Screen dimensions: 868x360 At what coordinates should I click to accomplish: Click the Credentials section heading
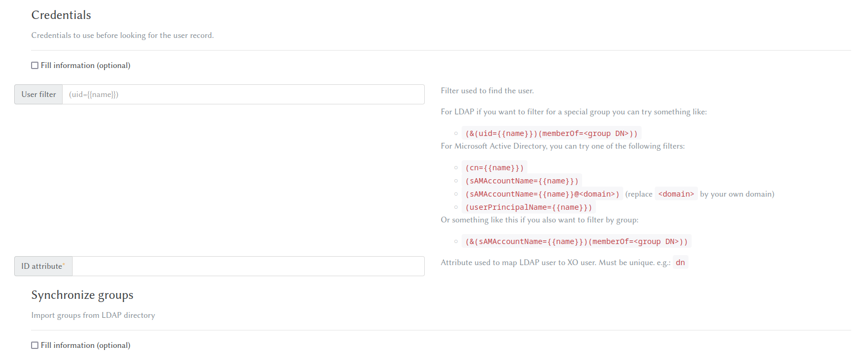tap(61, 15)
